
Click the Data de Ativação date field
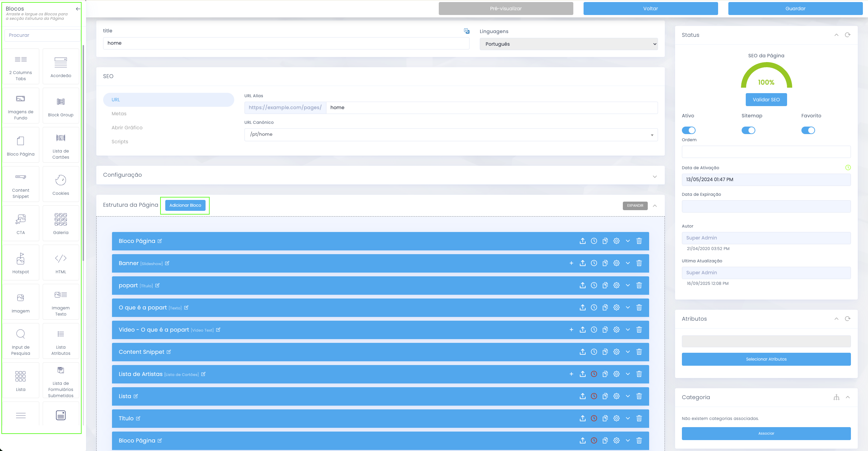tap(766, 180)
